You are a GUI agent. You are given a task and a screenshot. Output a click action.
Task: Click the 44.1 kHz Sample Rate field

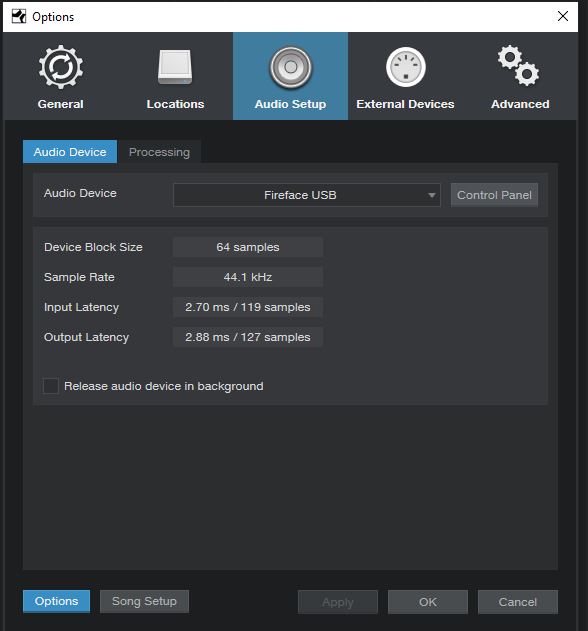coord(248,277)
